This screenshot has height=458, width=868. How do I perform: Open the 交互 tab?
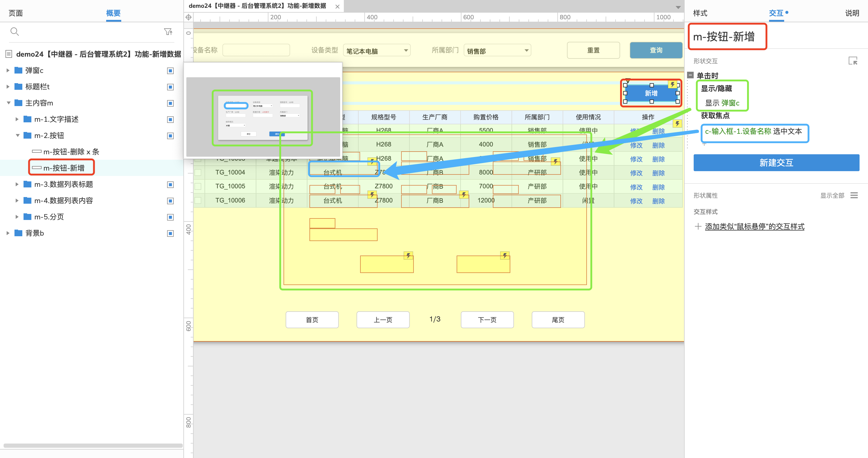pos(776,13)
